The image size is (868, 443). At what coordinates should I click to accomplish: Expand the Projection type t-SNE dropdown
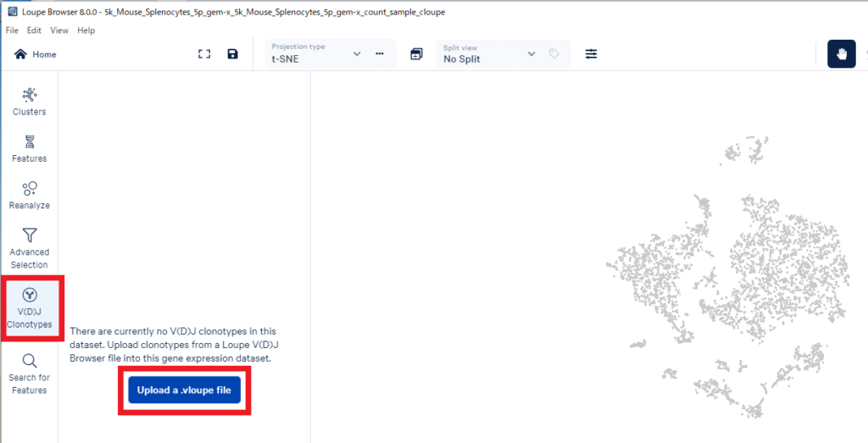357,54
